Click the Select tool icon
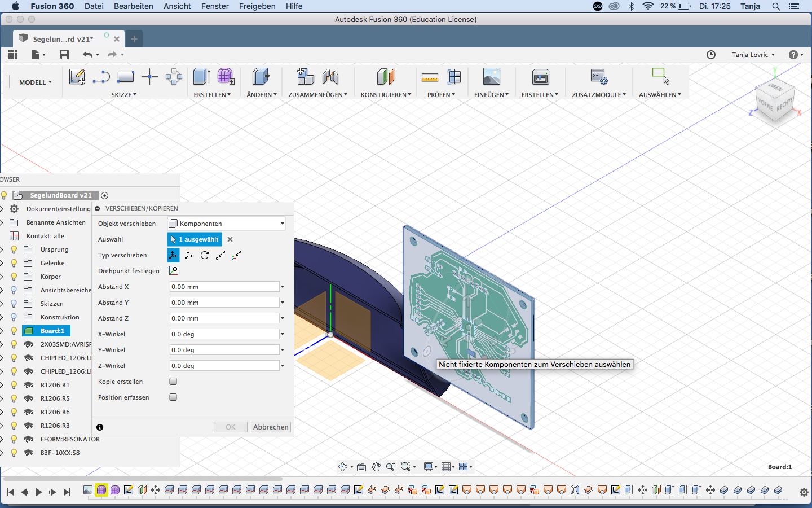Screen dimensions: 812x508 (x=660, y=76)
